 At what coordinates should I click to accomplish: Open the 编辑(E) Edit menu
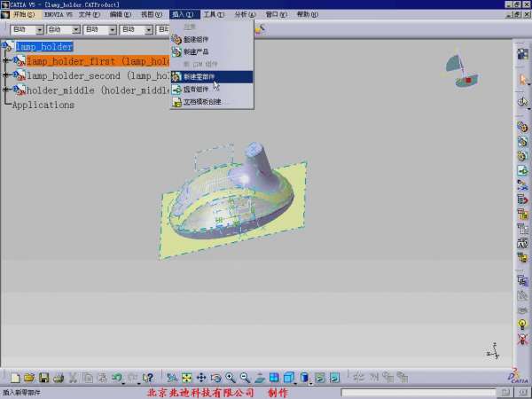pyautogui.click(x=121, y=14)
